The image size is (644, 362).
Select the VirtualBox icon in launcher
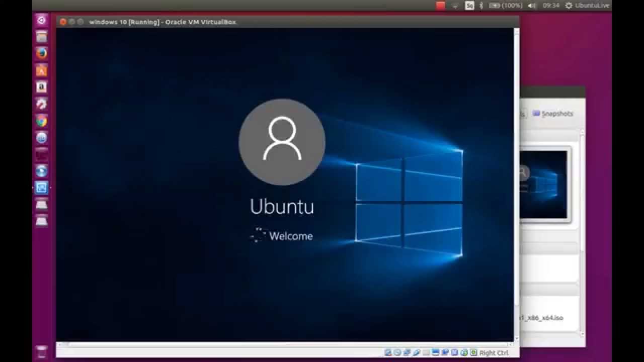point(42,188)
